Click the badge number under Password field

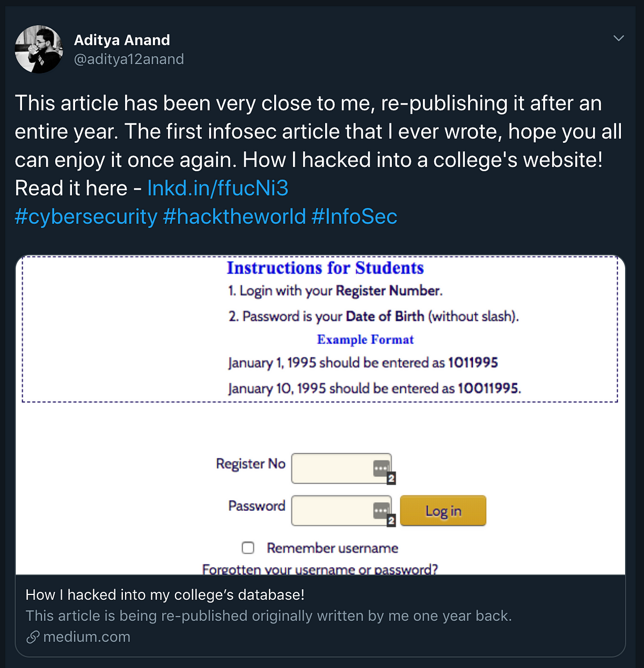tap(391, 520)
